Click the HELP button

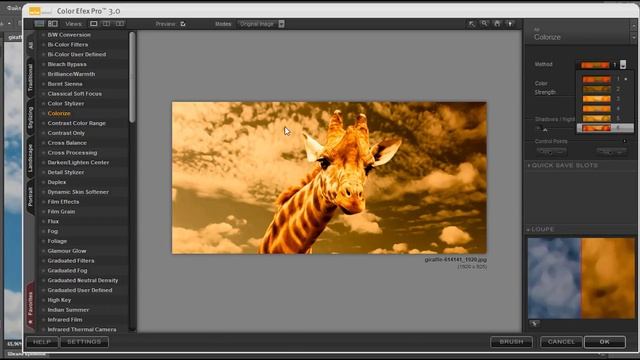point(42,342)
